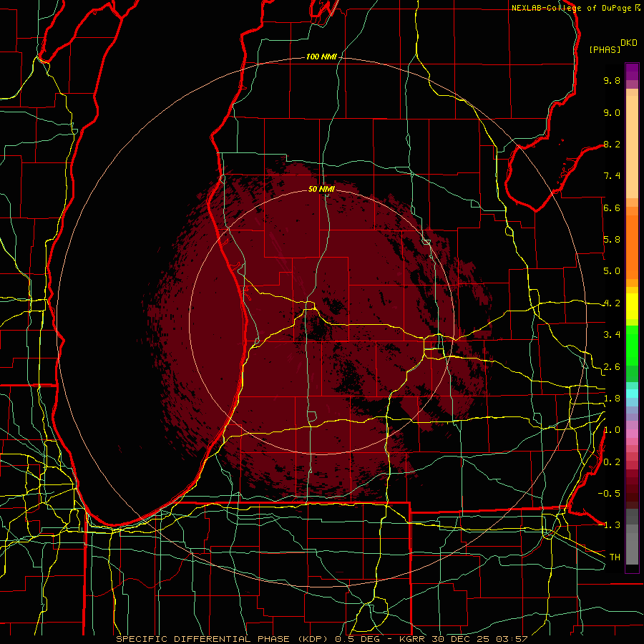Click the DKD legend title
This screenshot has width=644, height=644.
coord(629,43)
